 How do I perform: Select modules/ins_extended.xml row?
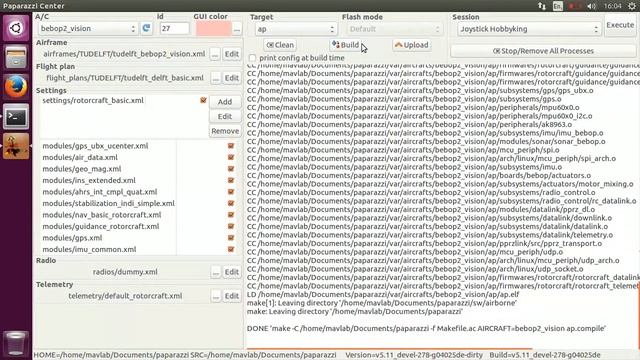(x=138, y=180)
